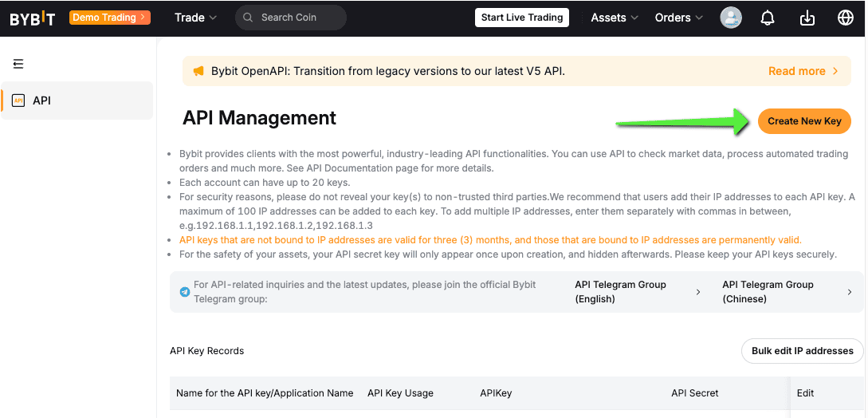Screen dimensions: 868x418
Task: Click the Bybit logo
Action: pyautogui.click(x=32, y=18)
